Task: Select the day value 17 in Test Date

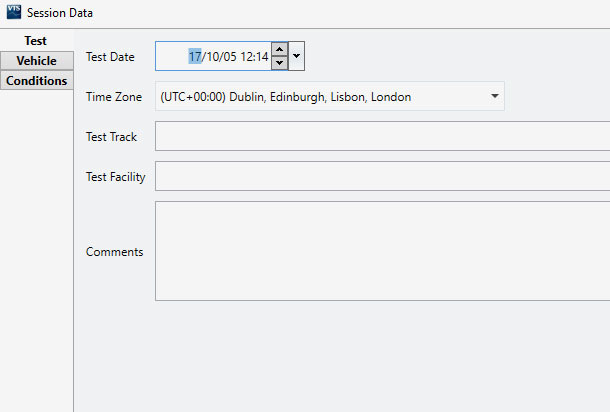Action: click(196, 57)
